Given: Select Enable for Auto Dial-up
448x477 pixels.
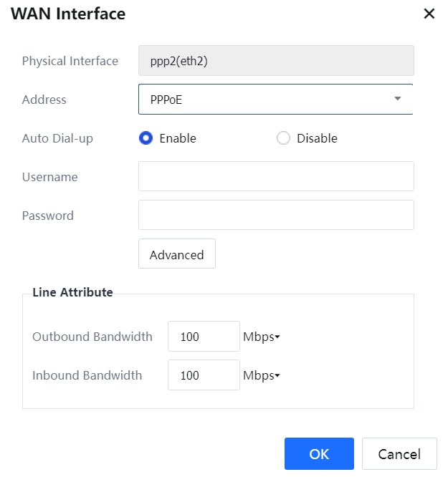Looking at the screenshot, I should 146,138.
